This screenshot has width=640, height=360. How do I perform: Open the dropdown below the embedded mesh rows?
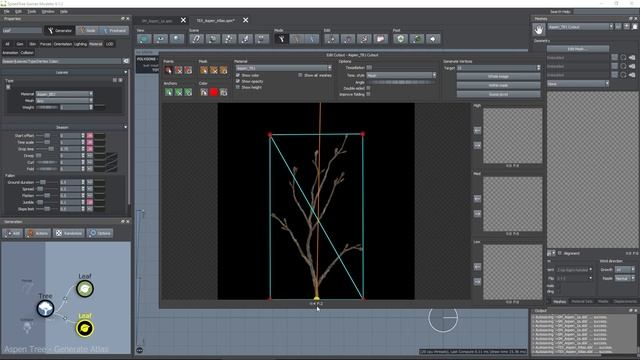(578, 84)
